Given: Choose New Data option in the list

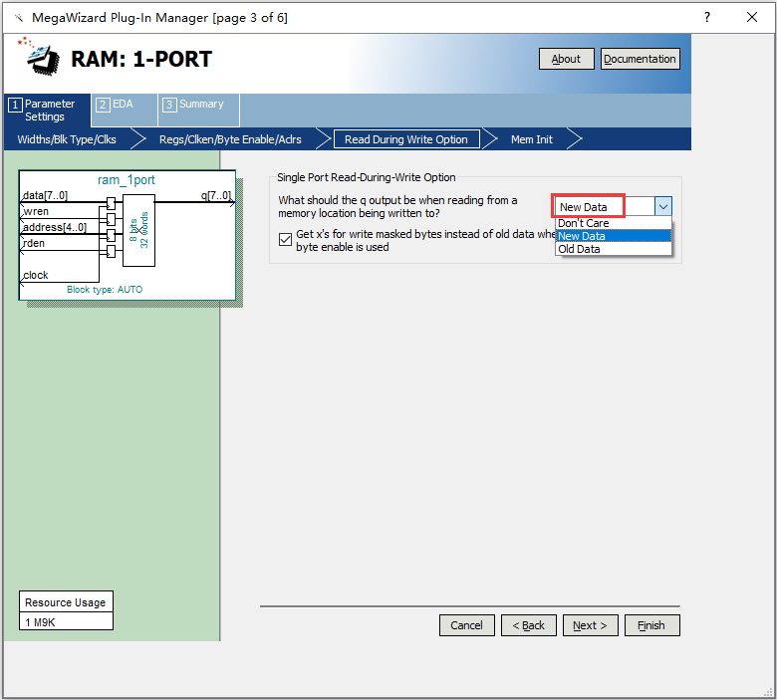Looking at the screenshot, I should click(614, 236).
